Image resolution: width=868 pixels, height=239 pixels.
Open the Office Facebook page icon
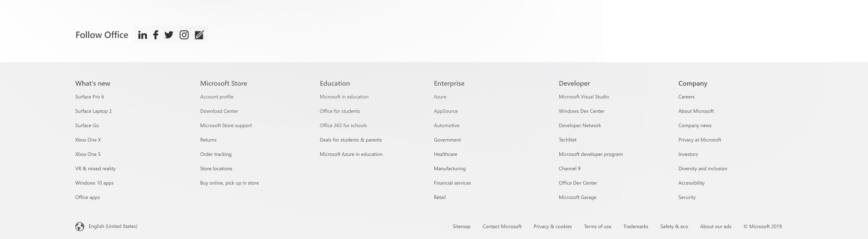(156, 35)
